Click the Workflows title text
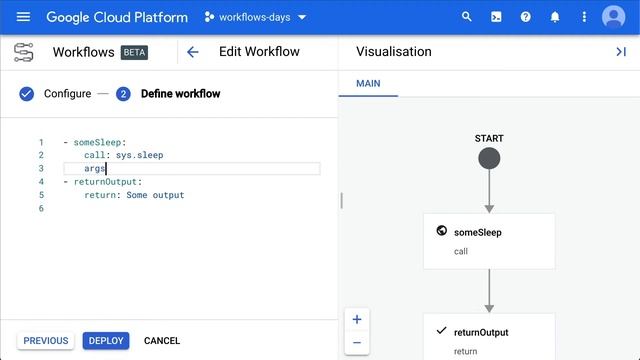 [x=84, y=52]
